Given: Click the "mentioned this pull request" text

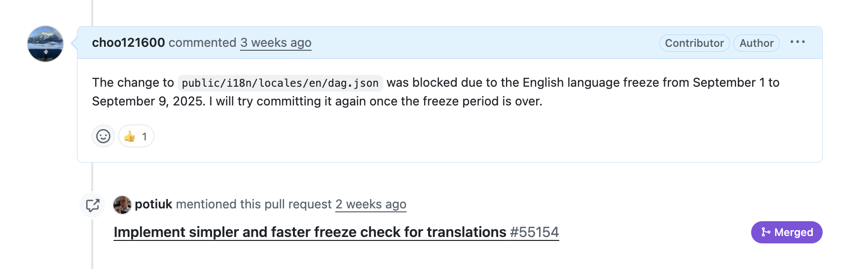Looking at the screenshot, I should coord(253,204).
